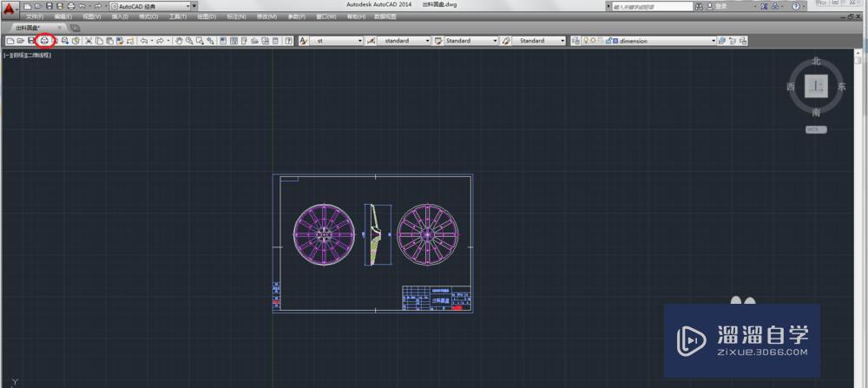Open the Table Style manager icon
Viewport: 868px width, 388px height.
click(438, 41)
